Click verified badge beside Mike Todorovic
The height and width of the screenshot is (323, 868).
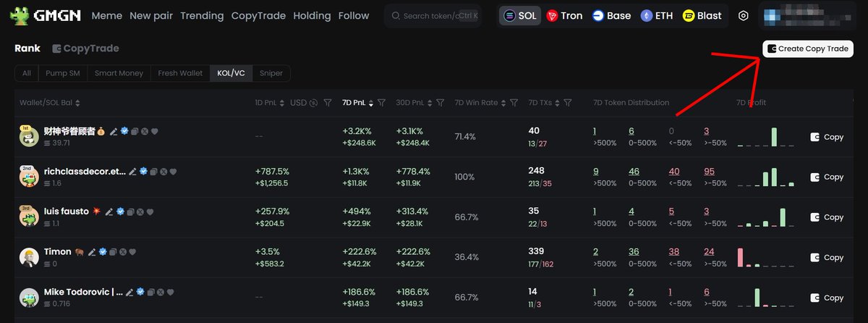pos(140,292)
